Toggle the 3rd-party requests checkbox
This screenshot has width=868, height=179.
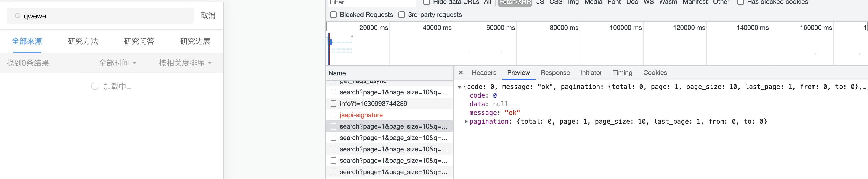click(x=401, y=14)
